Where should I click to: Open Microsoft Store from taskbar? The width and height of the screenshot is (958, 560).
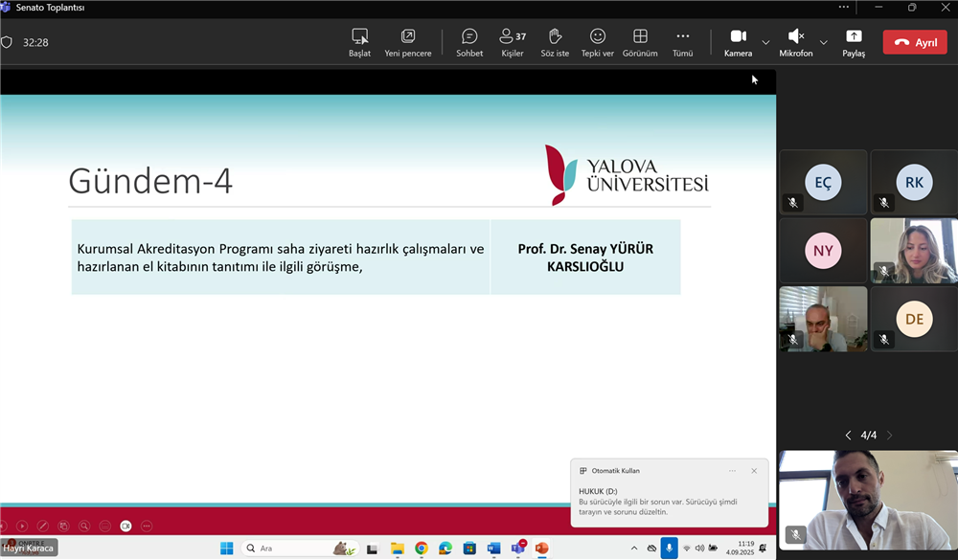tap(469, 549)
